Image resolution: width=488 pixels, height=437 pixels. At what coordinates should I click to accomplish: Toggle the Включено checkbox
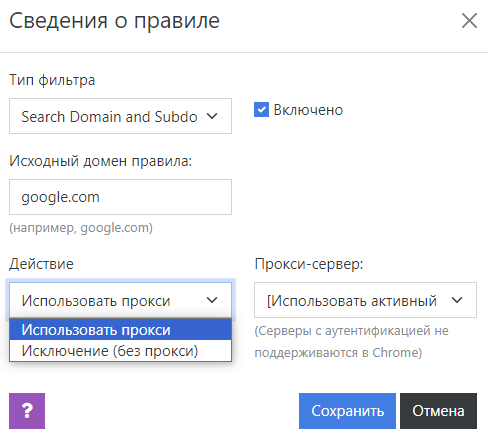click(x=261, y=110)
